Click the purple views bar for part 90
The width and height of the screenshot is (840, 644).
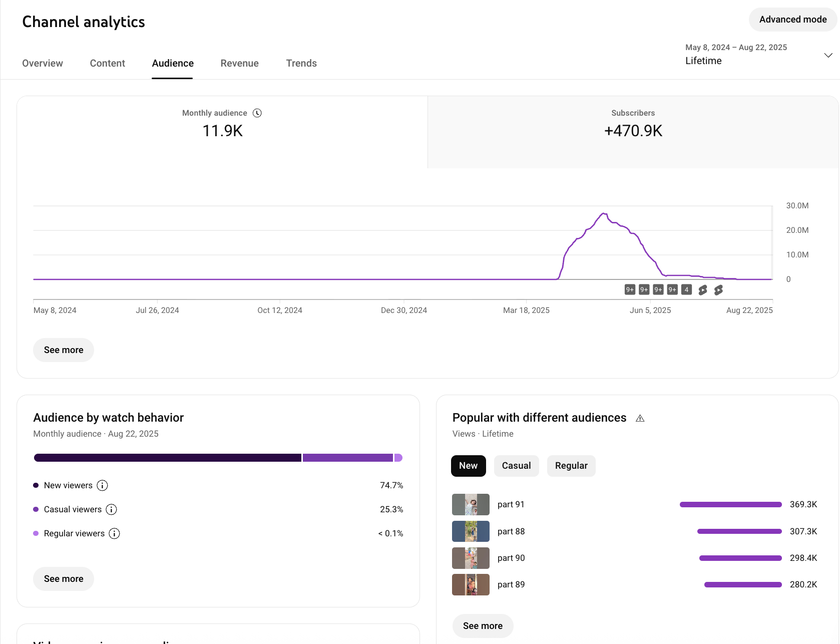coord(740,558)
